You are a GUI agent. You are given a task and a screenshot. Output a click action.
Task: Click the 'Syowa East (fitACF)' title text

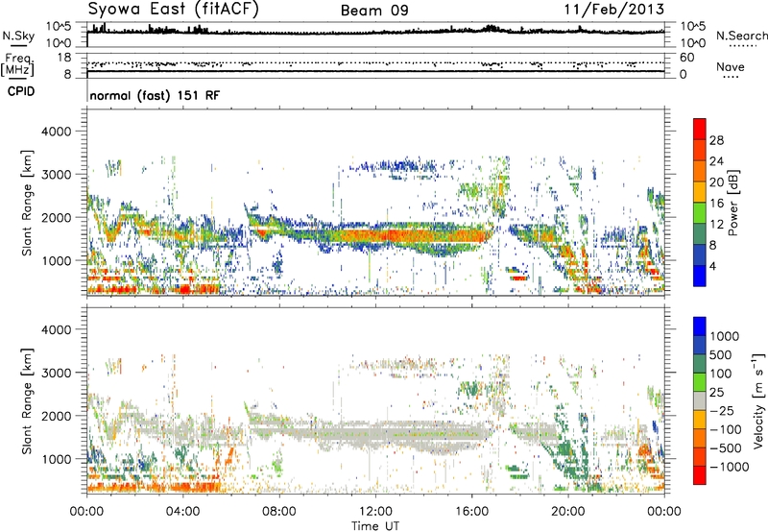(x=173, y=10)
